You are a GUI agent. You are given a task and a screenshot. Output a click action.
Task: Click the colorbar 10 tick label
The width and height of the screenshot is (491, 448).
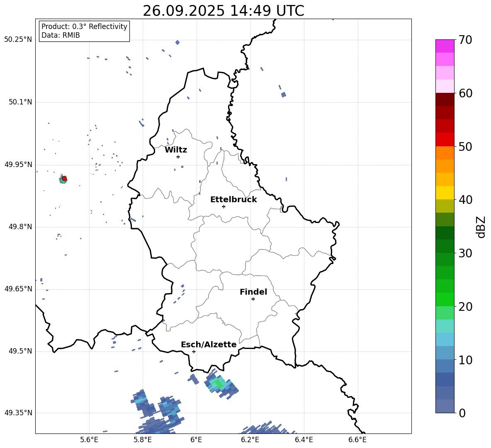coord(465,360)
